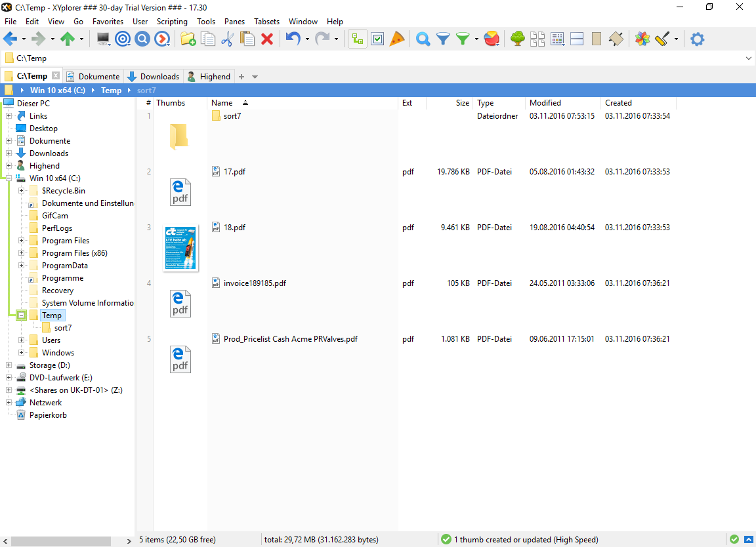Viewport: 756px width, 547px height.
Task: Open the address bar dropdown arrow
Action: click(749, 58)
